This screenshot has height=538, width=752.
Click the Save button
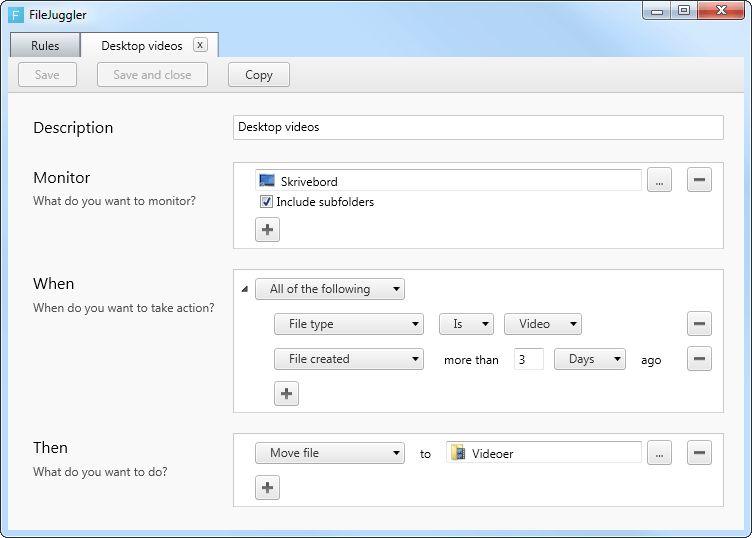point(47,75)
